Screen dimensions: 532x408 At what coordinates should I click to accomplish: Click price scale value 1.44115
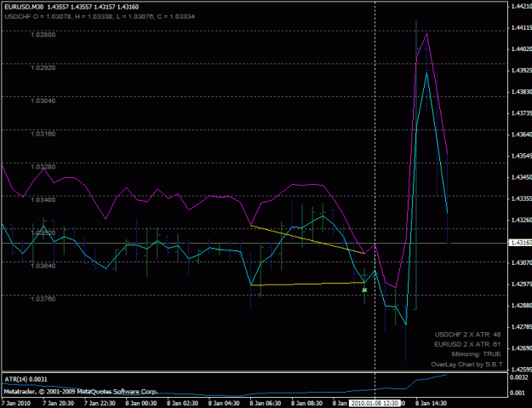tap(522, 28)
